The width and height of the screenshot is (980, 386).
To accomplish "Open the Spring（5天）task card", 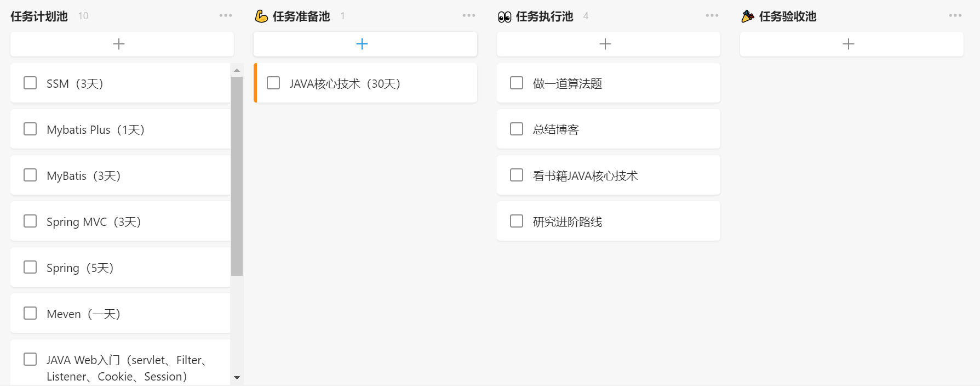I will (121, 267).
